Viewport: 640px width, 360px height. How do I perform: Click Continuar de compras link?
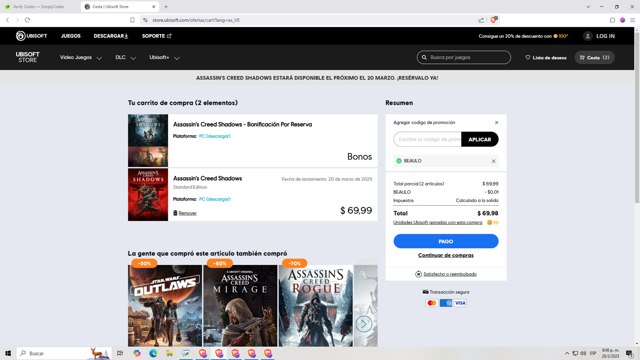(446, 255)
